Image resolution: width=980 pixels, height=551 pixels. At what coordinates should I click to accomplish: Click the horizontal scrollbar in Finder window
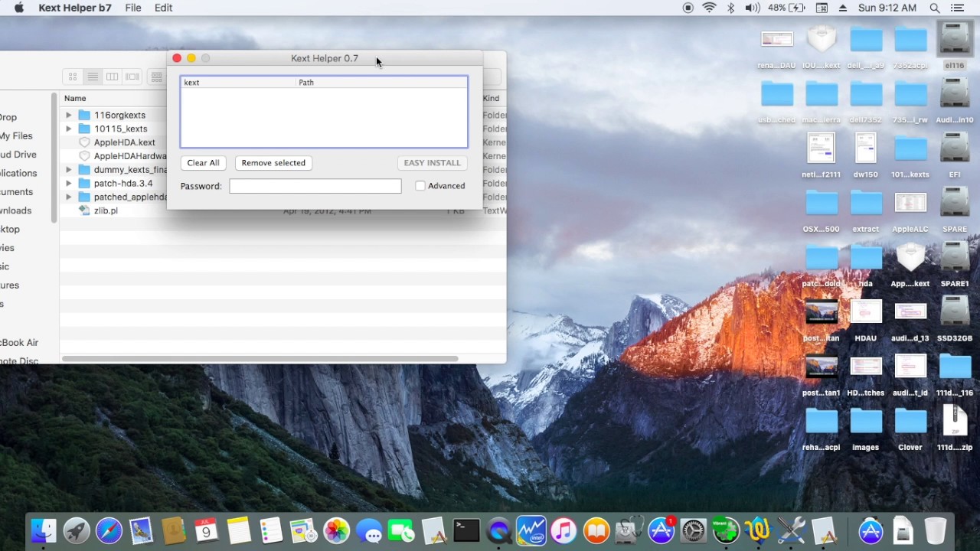[x=260, y=358]
